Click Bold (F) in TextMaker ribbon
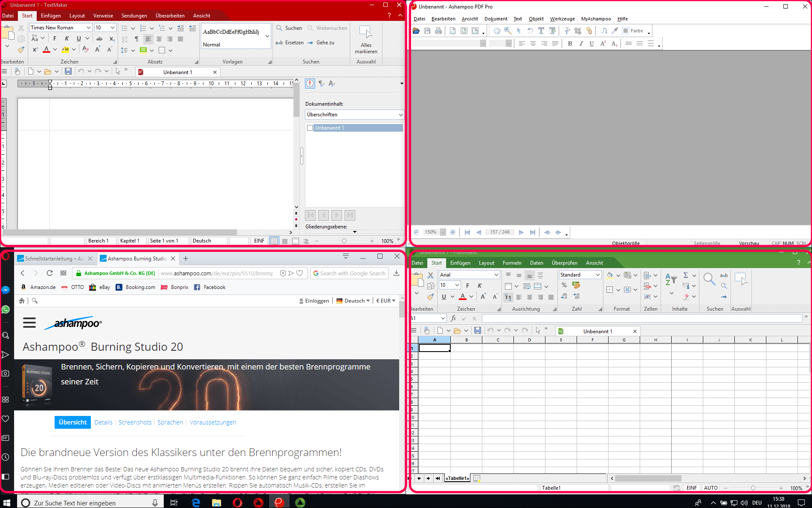Screen dimensions: 812x508 point(55,38)
